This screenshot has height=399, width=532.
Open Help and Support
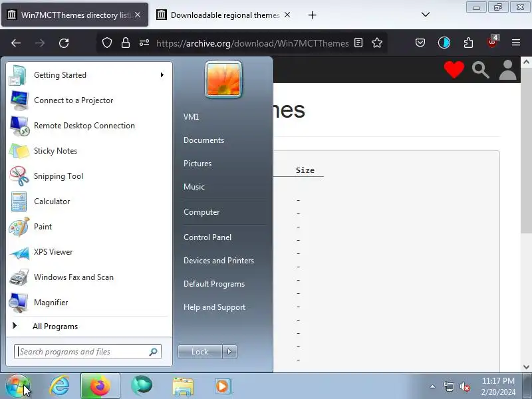click(214, 307)
